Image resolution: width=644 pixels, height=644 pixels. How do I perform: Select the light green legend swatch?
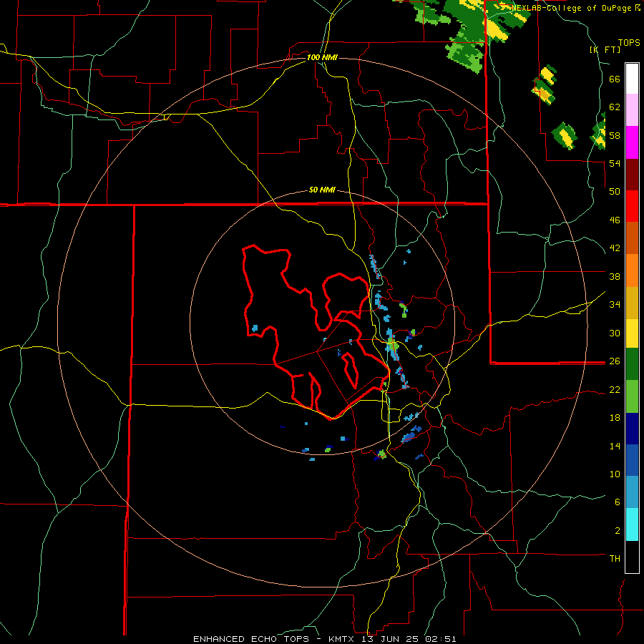coord(632,396)
